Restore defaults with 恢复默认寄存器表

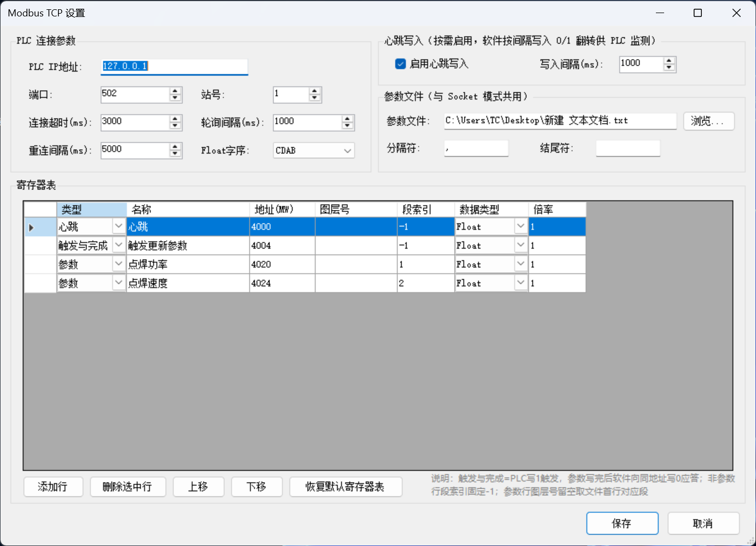point(346,486)
